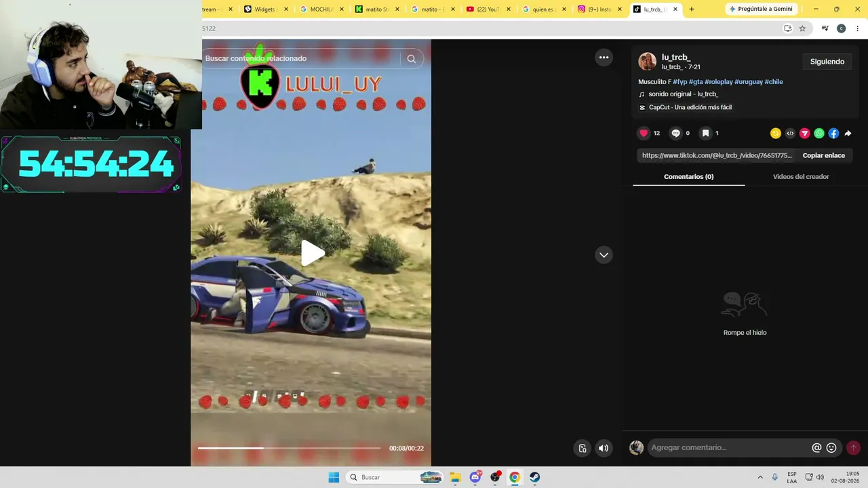This screenshot has height=488, width=868.
Task: Open the Chrome profile avatar menu
Action: [842, 28]
